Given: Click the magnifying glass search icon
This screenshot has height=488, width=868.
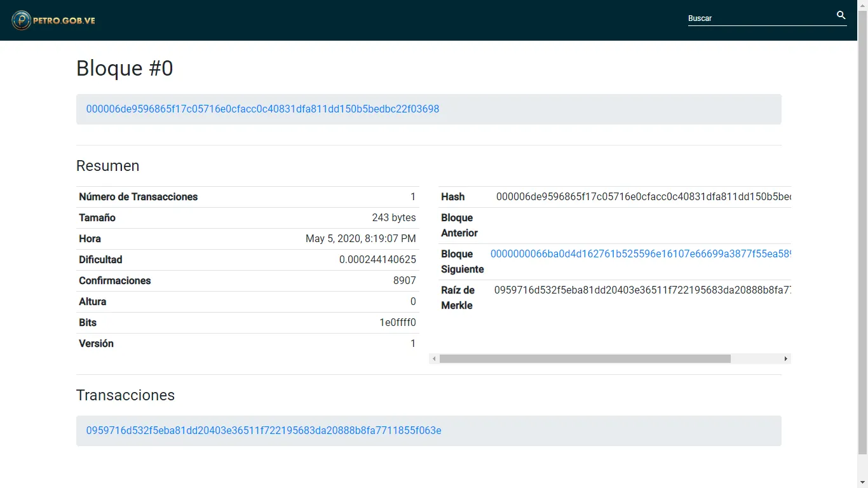Looking at the screenshot, I should [x=841, y=15].
